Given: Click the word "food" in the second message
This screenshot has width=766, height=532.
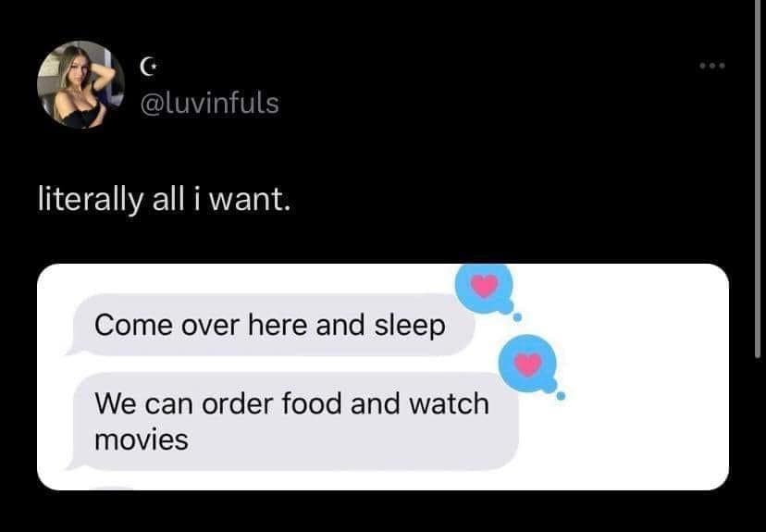Looking at the screenshot, I should coord(312,403).
